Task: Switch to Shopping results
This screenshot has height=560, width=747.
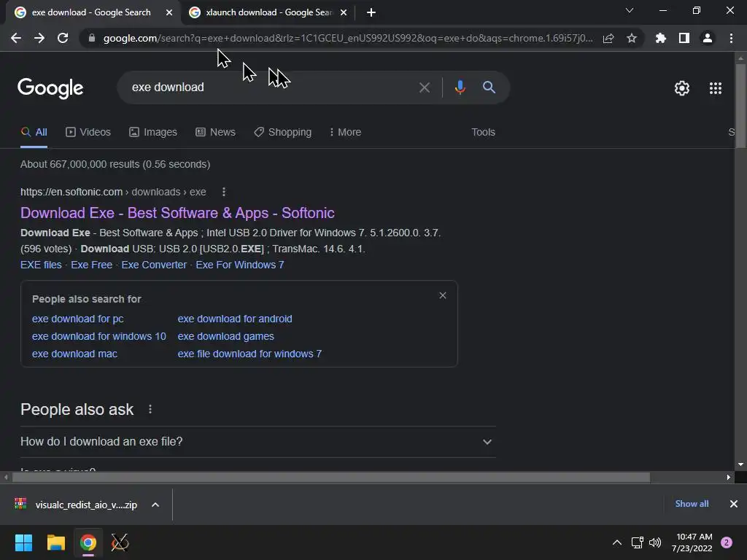Action: point(282,133)
